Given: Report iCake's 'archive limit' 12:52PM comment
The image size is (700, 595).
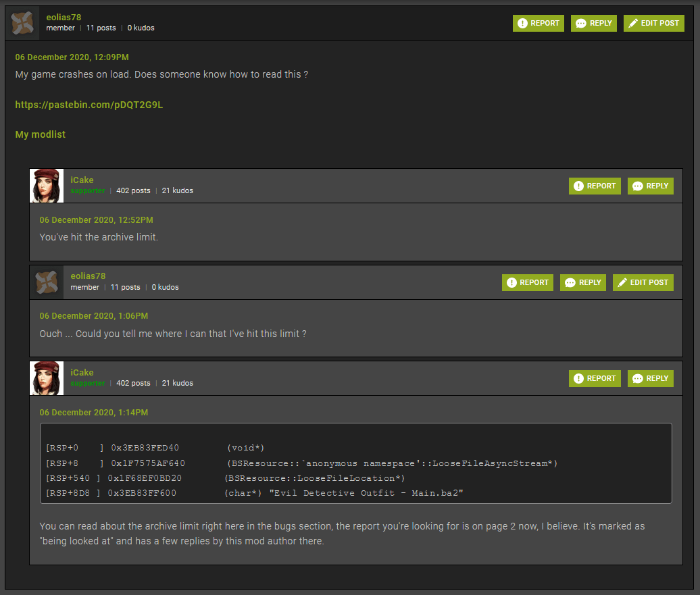Looking at the screenshot, I should pyautogui.click(x=595, y=186).
